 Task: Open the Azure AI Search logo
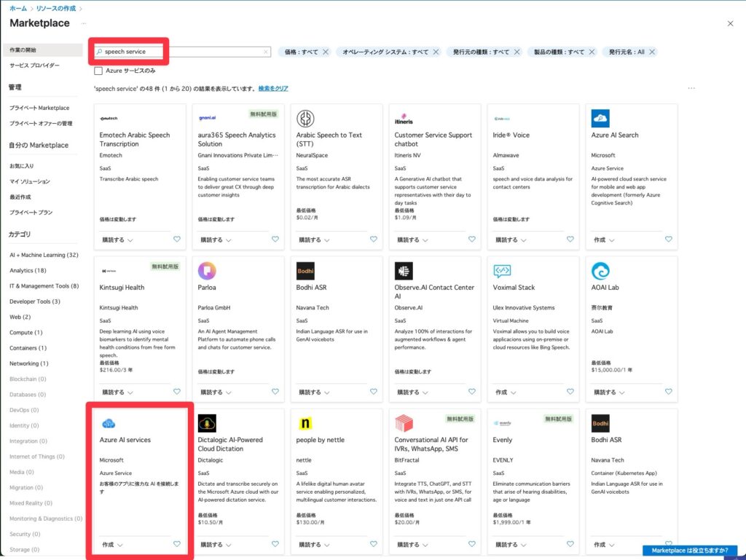[600, 119]
